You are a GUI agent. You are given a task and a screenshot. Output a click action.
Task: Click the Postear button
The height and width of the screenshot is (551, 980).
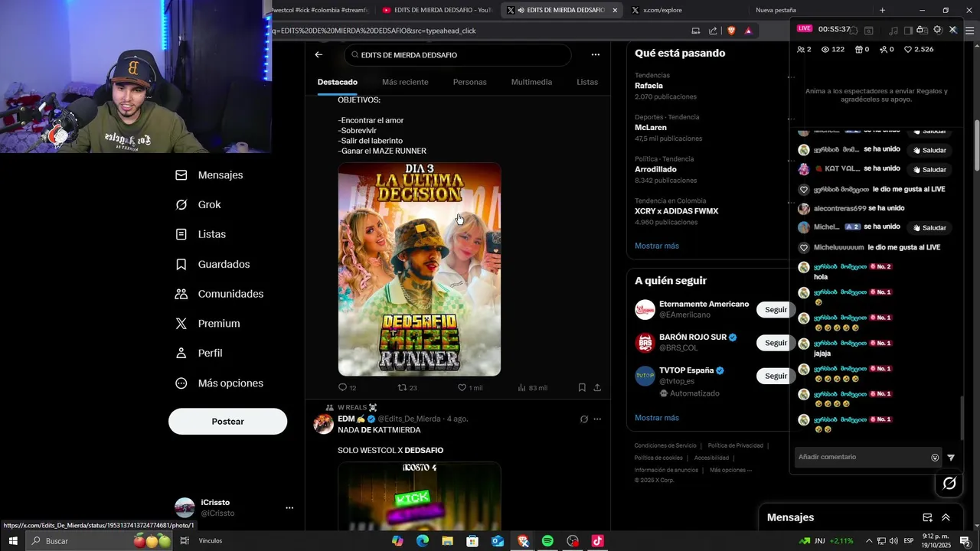point(228,422)
